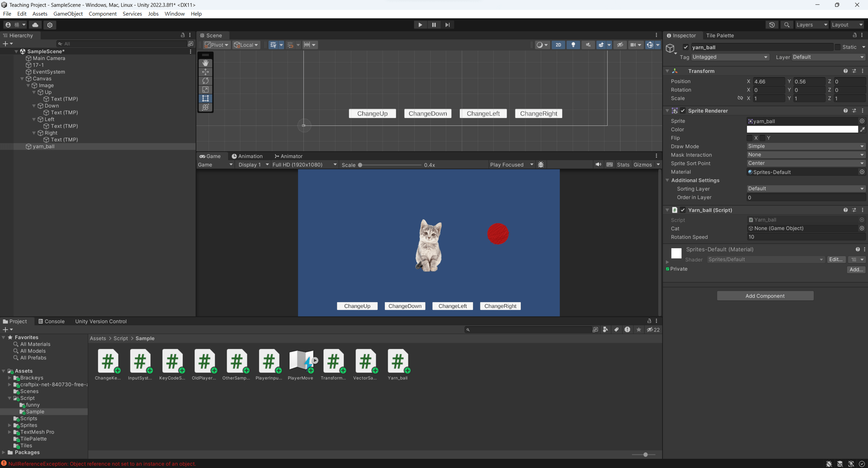Image resolution: width=868 pixels, height=468 pixels.
Task: Select the Rotate tool in Scene view
Action: (205, 81)
